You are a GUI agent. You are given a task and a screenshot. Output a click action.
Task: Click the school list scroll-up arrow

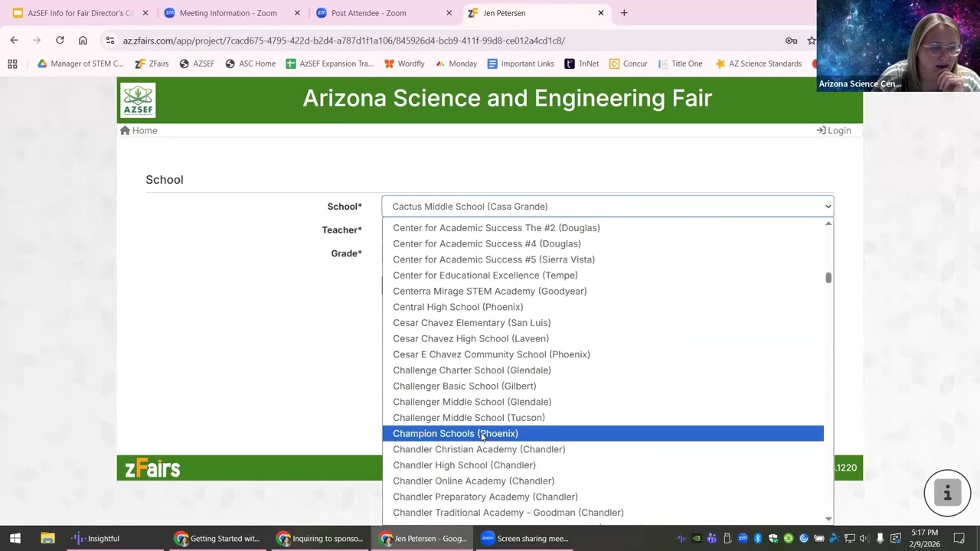[x=828, y=223]
